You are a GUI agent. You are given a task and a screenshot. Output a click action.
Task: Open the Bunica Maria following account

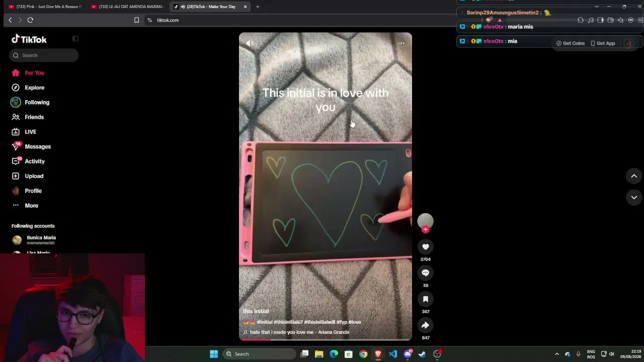click(34, 240)
